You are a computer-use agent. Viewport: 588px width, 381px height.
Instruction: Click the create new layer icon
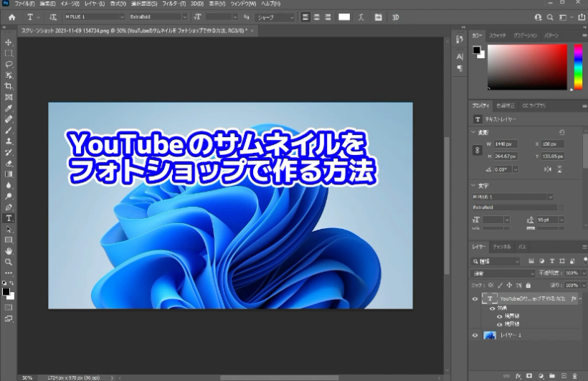[564, 376]
